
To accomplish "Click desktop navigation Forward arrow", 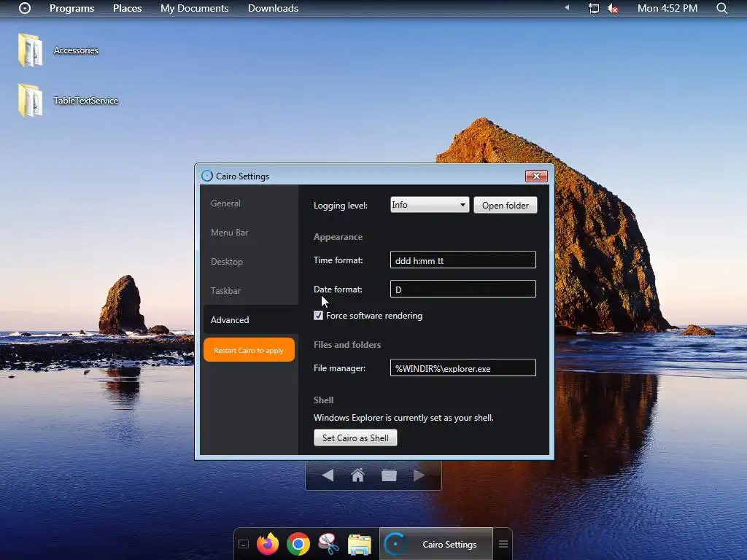I will pos(419,475).
